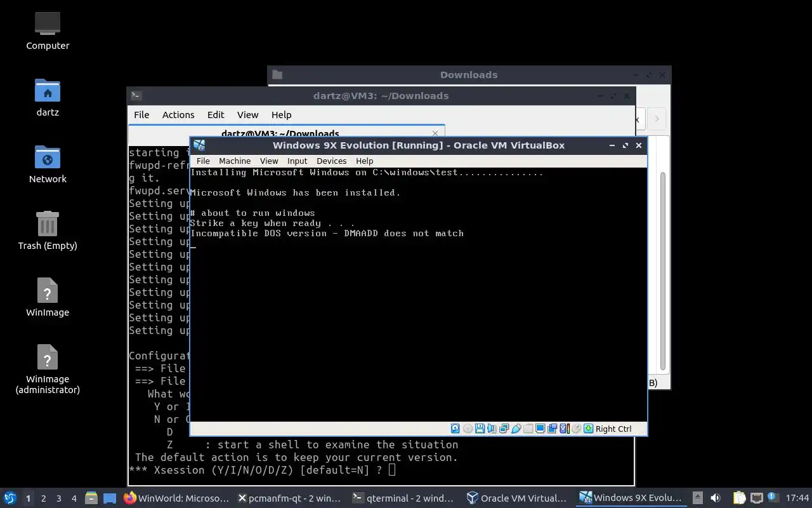Click the Downloads window vertical scrollbar
The image size is (812, 508).
[663, 270]
